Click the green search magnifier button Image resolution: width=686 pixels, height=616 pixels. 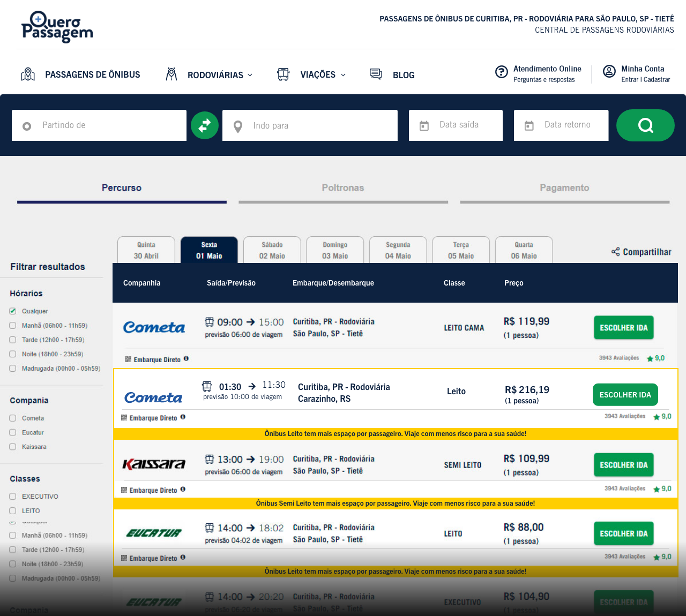pos(645,125)
